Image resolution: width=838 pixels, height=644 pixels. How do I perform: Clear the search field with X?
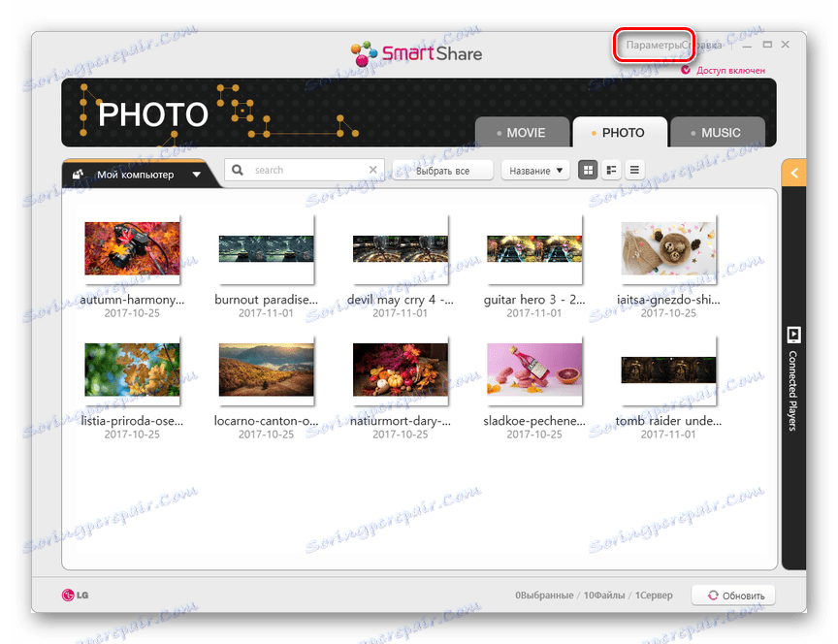click(373, 170)
